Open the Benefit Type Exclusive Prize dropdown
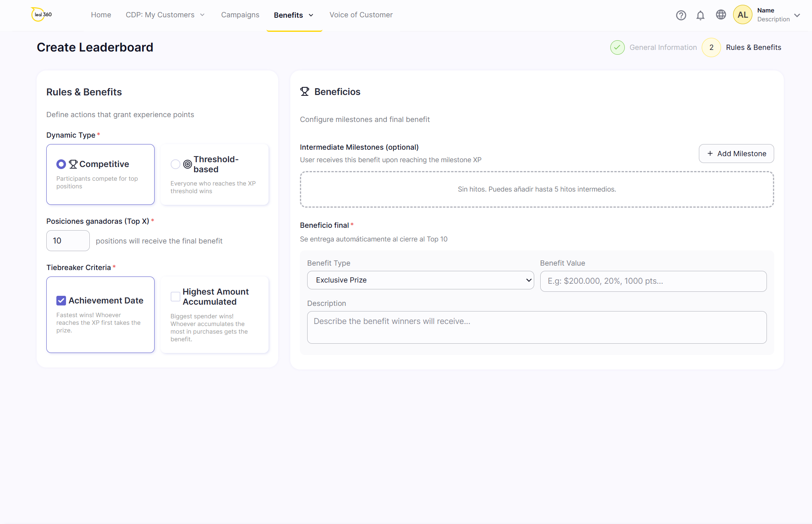The width and height of the screenshot is (812, 524). [420, 280]
